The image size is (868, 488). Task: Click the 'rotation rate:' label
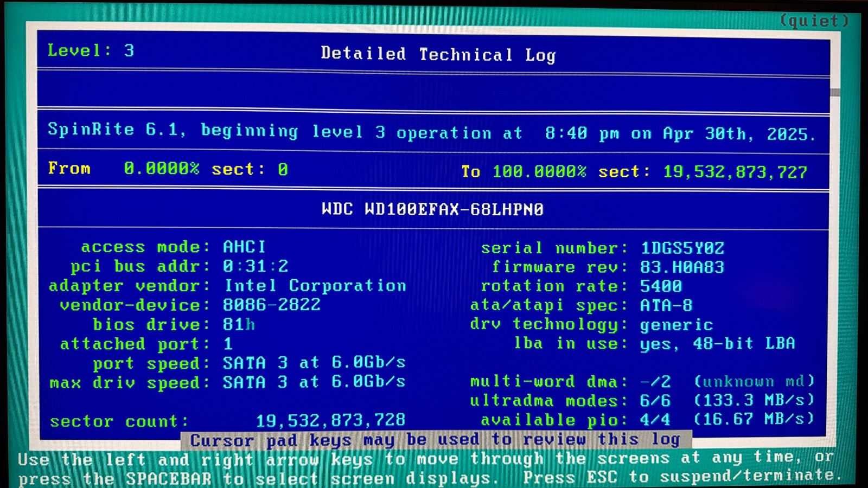pyautogui.click(x=554, y=286)
